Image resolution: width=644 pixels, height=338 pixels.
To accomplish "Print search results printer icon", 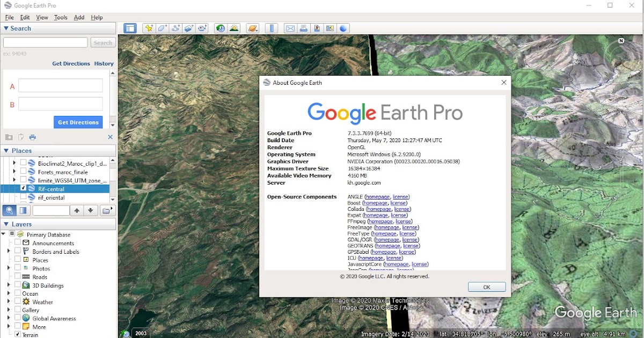I will 33,137.
